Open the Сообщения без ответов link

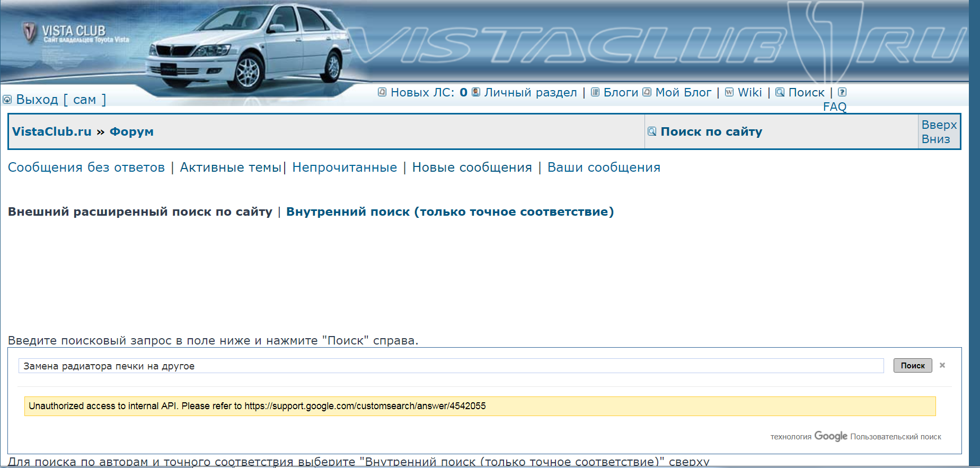[86, 167]
